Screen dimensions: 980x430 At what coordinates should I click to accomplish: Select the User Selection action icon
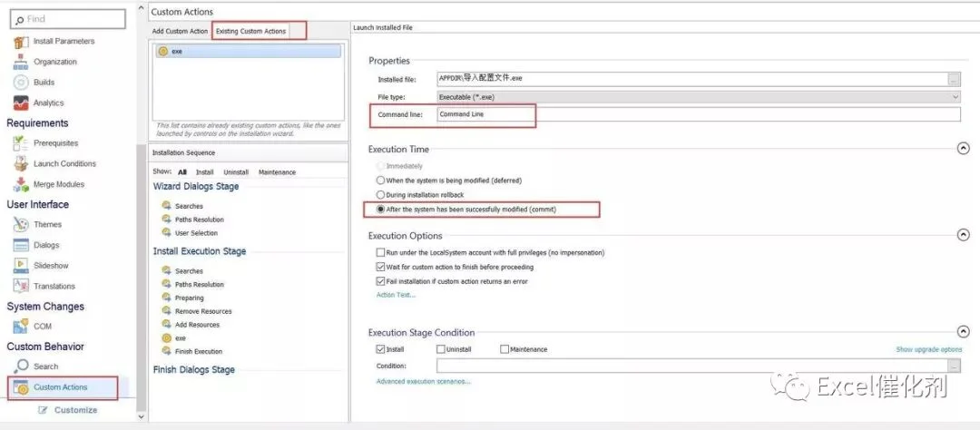pos(166,232)
